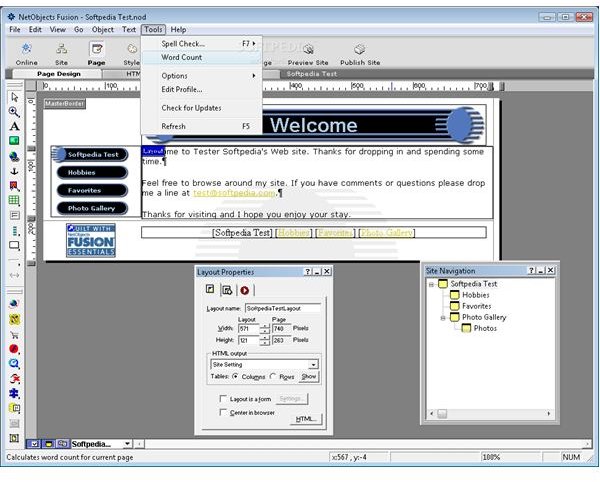Click the shopping cart tool icon
This screenshot has height=482, width=600.
coord(14,335)
